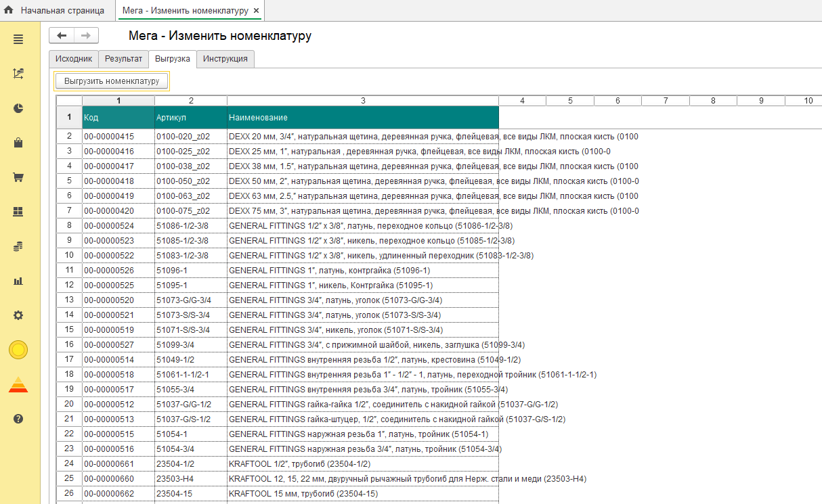This screenshot has height=504, width=822.
Task: Open the planning chart sidebar icon
Action: pyautogui.click(x=18, y=74)
